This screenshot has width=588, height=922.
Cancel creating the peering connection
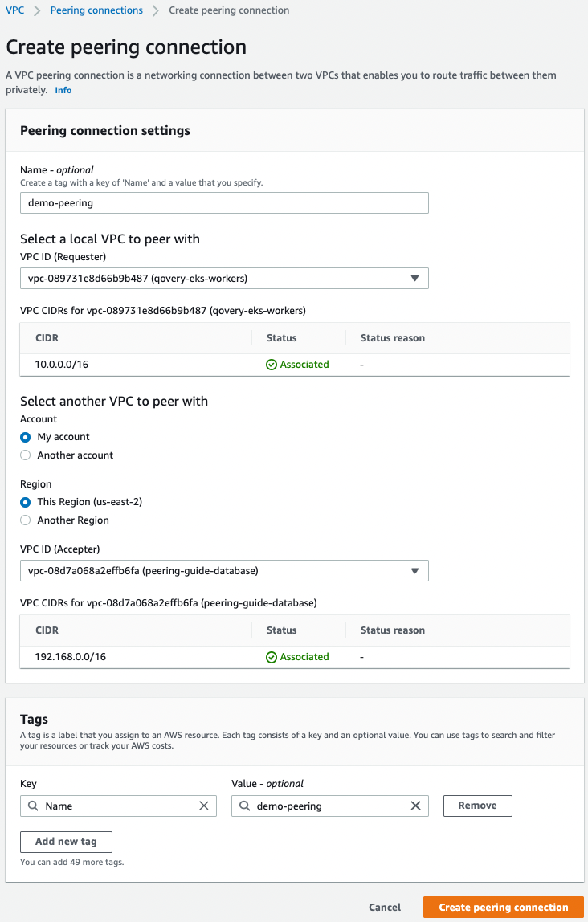(384, 907)
